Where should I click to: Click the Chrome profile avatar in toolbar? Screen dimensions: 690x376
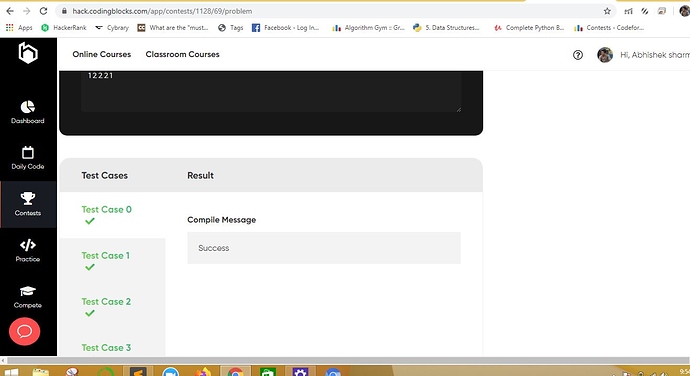coord(684,11)
